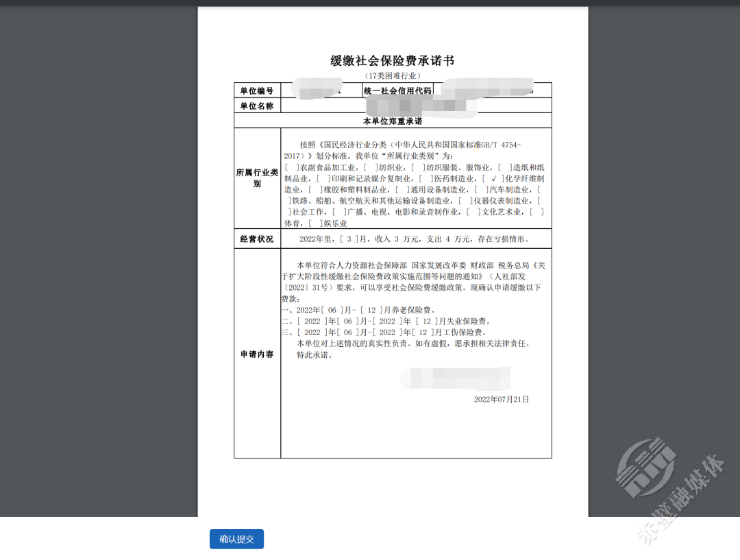Click the start year for 工伤保险费

click(x=312, y=332)
